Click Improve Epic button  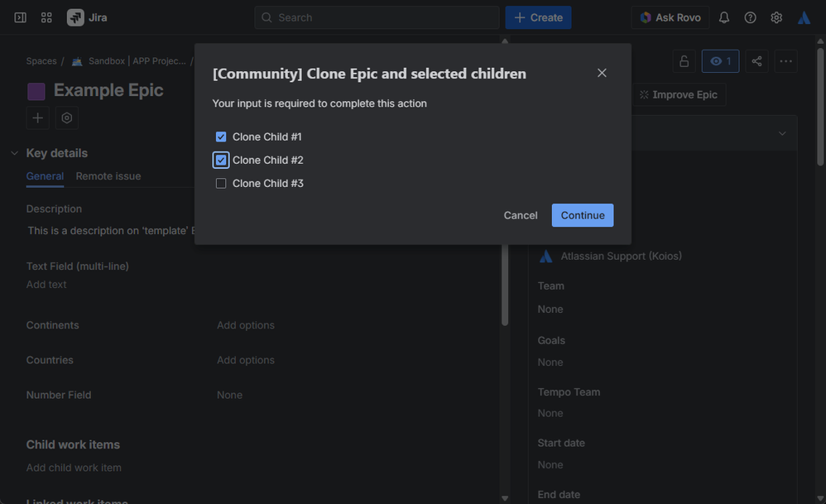pyautogui.click(x=679, y=95)
